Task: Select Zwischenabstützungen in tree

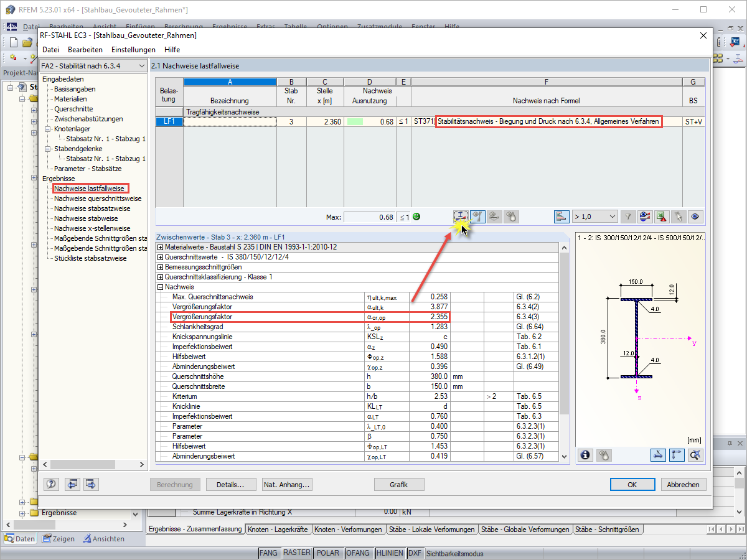Action: [x=88, y=119]
